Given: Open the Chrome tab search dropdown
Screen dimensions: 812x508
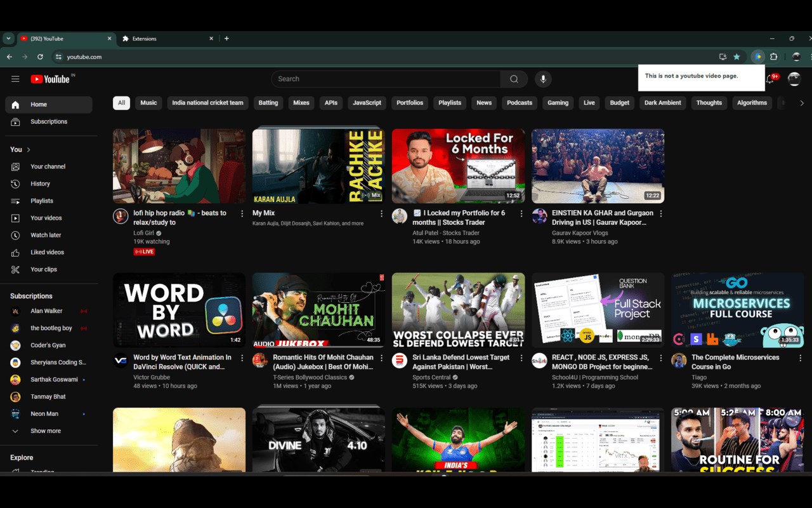Looking at the screenshot, I should tap(8, 39).
